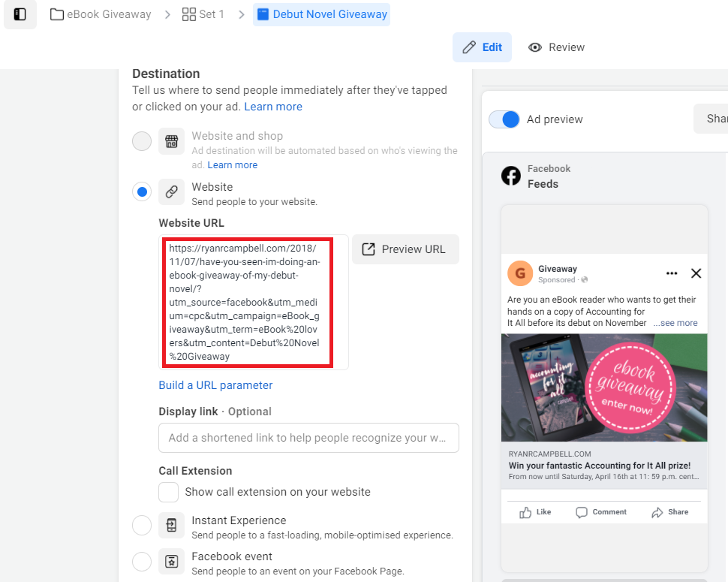Switch to the Review tab

coord(556,47)
